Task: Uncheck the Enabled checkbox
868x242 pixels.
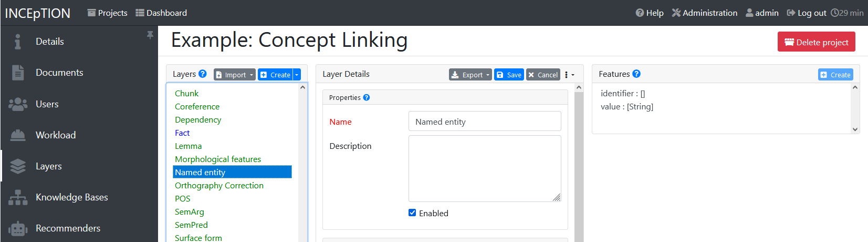Action: click(412, 213)
